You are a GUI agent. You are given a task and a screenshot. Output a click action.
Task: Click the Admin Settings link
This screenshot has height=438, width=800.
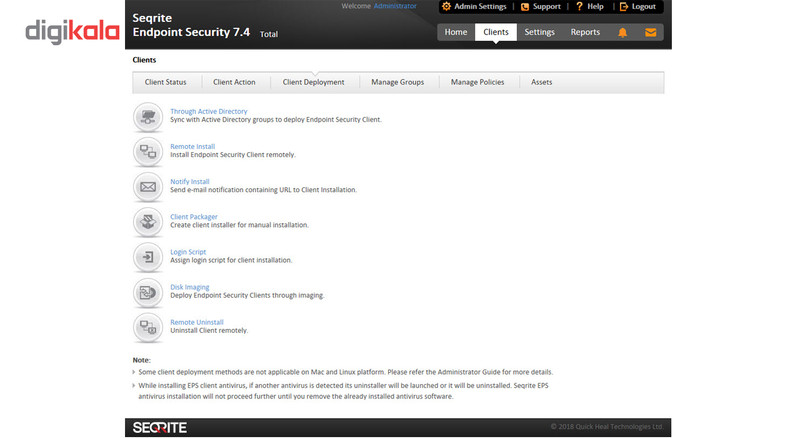[x=474, y=7]
